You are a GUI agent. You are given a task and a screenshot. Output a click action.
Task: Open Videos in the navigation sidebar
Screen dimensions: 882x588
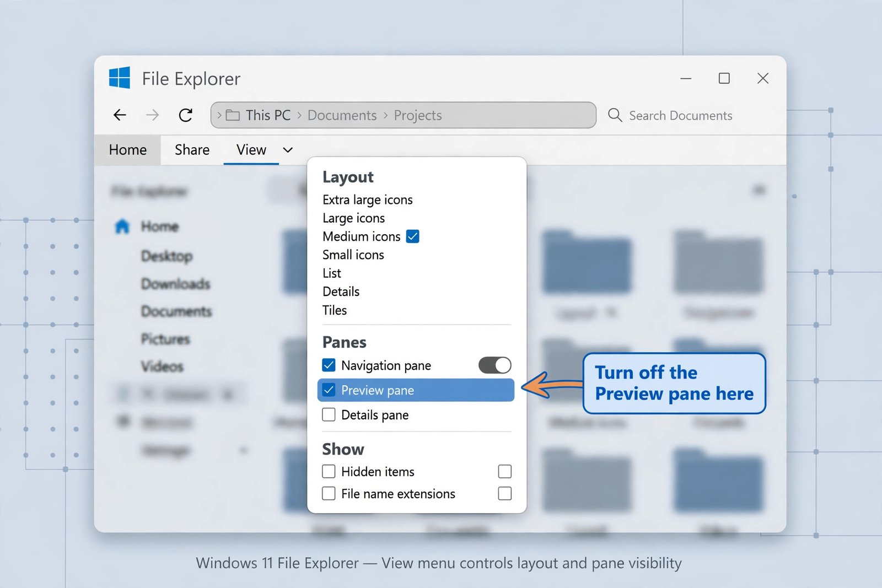pos(162,366)
